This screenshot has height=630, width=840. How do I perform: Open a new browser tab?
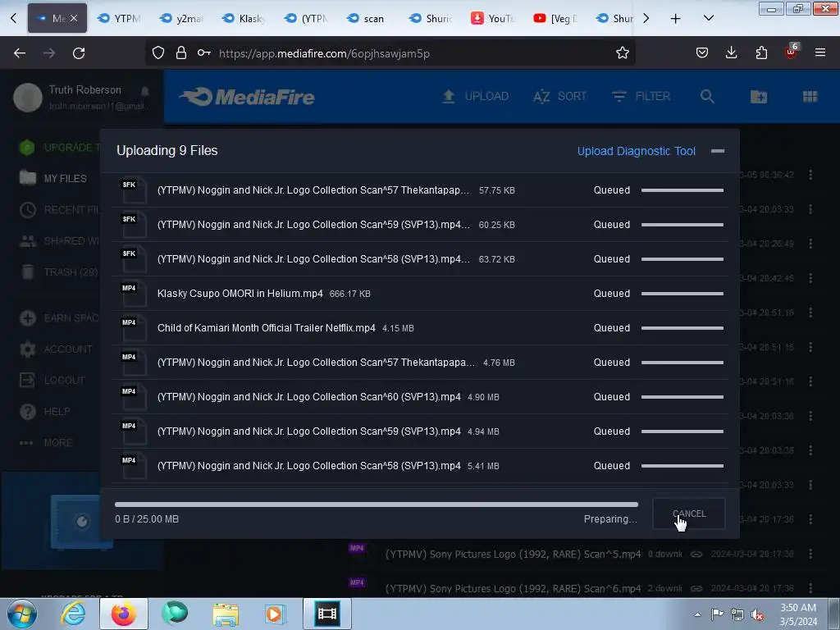click(676, 19)
